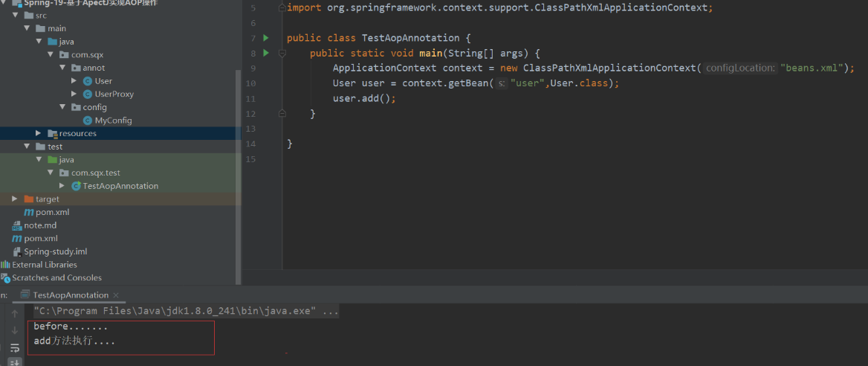Click the run gutter icon for class TestAopAnnotation

266,38
